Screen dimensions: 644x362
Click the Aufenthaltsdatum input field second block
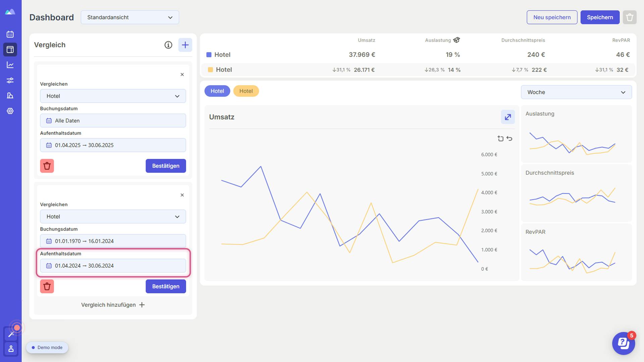112,265
